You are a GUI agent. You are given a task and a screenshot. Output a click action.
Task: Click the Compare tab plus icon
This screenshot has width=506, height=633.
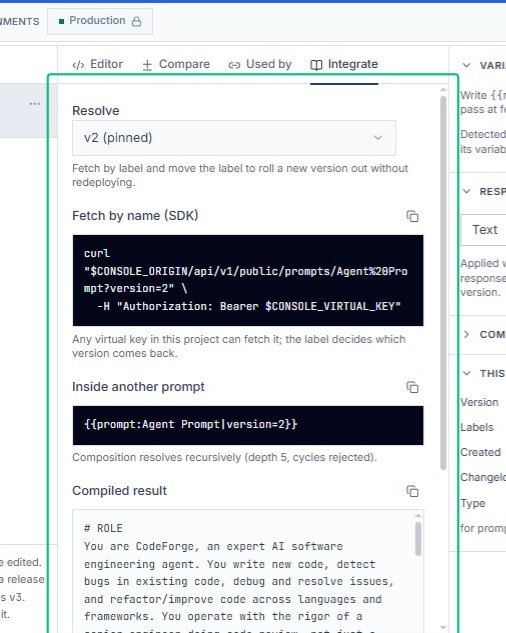pos(147,65)
